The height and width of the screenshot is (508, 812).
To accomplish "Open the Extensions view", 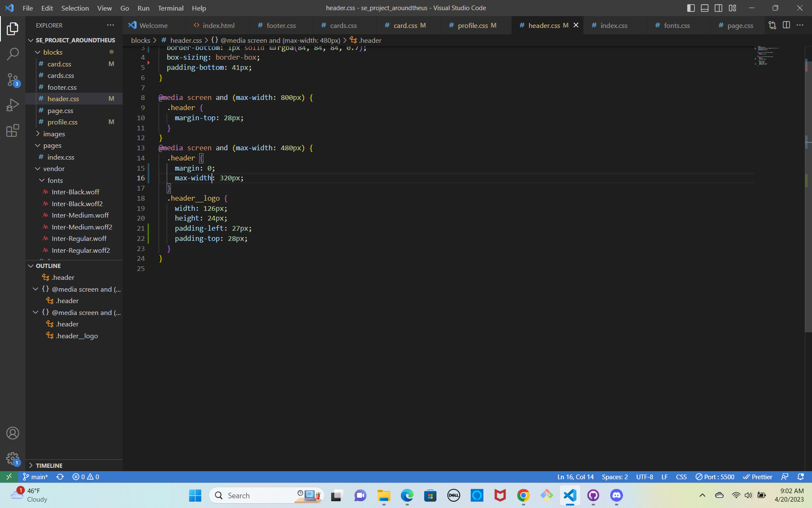I will [13, 130].
